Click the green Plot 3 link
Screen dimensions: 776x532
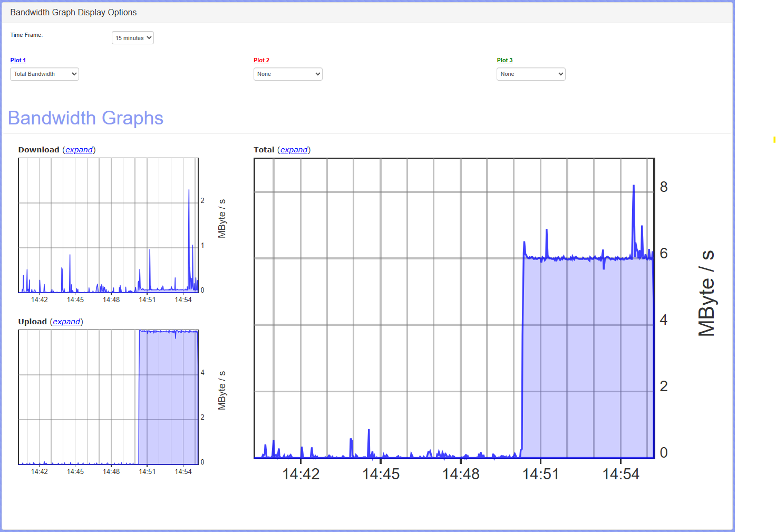click(505, 60)
